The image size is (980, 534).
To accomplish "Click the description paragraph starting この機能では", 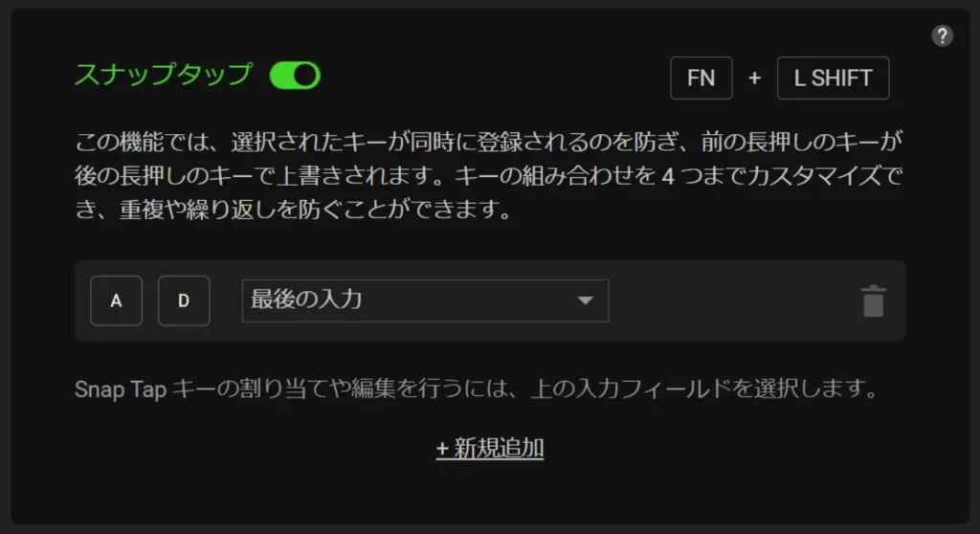I will (489, 176).
